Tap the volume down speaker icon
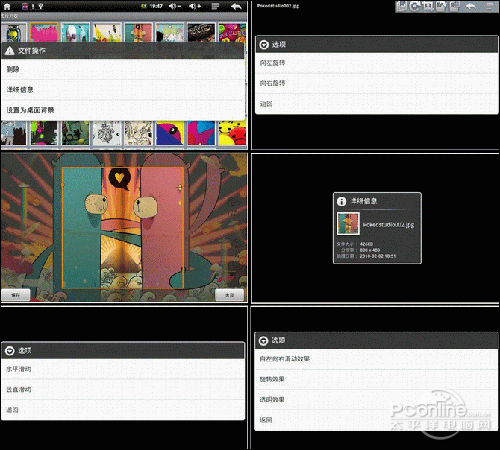 pyautogui.click(x=174, y=6)
